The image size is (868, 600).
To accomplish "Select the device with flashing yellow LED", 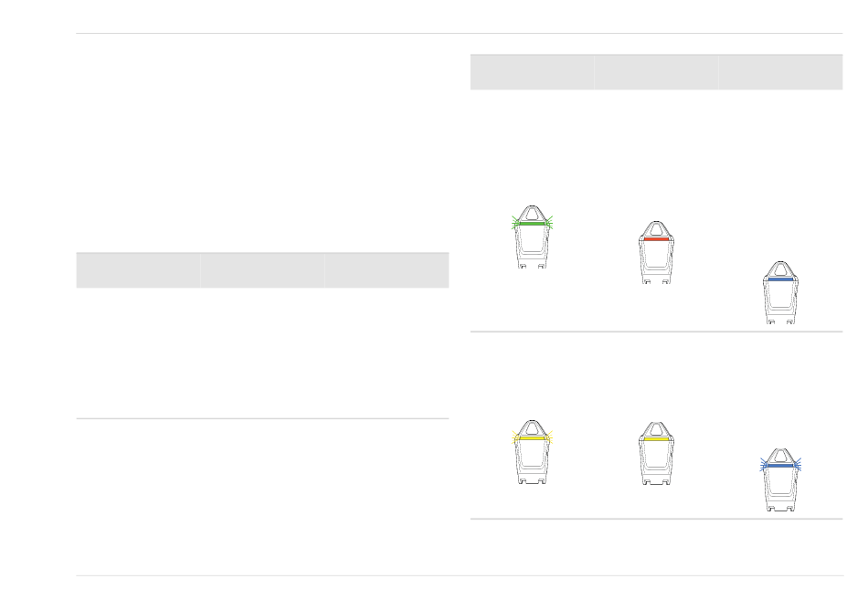I will (x=532, y=452).
